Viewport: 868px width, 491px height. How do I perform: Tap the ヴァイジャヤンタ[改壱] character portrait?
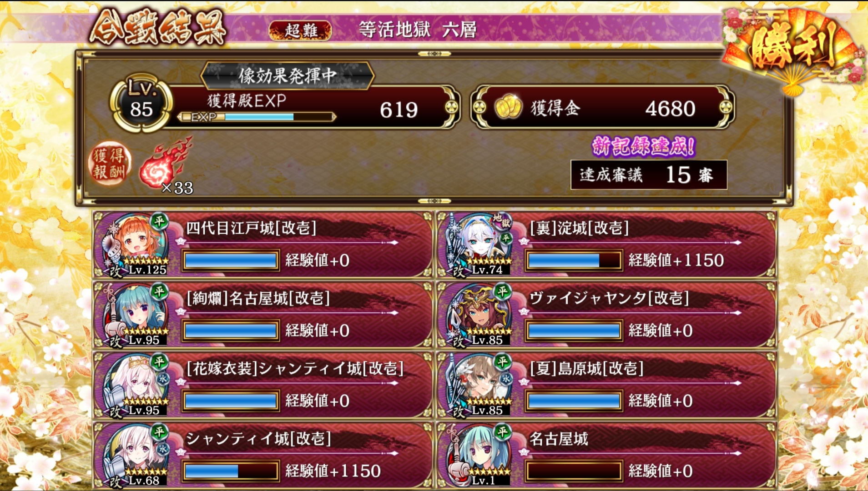pyautogui.click(x=479, y=315)
